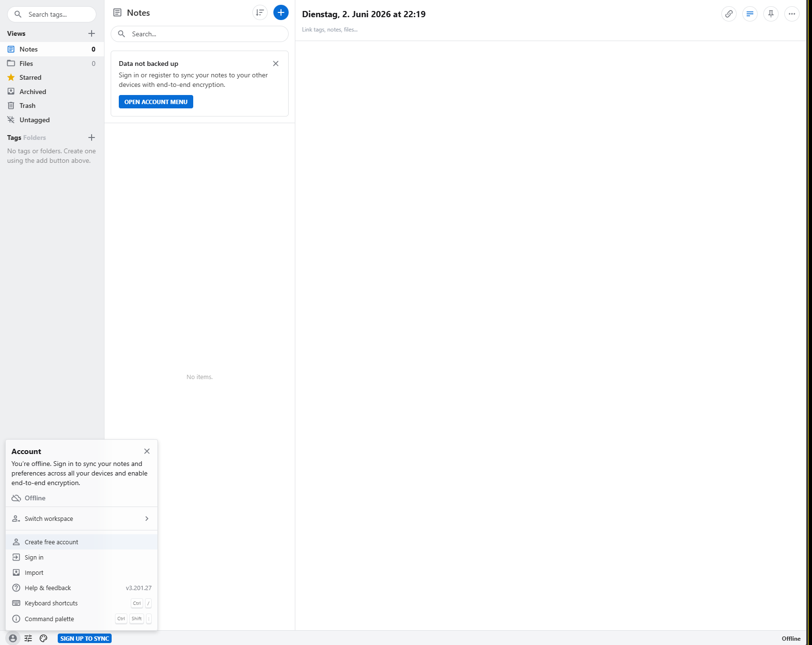The height and width of the screenshot is (645, 812).
Task: Click the question mark help icon
Action: 16,588
